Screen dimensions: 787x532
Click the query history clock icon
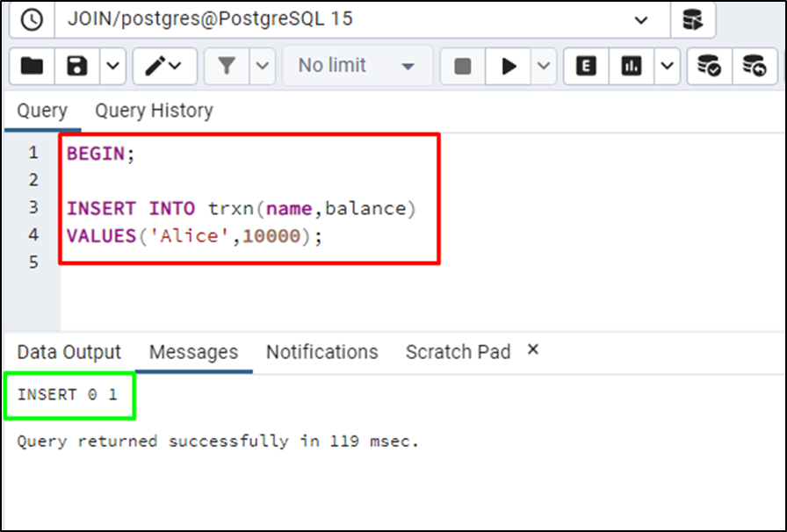(x=32, y=20)
